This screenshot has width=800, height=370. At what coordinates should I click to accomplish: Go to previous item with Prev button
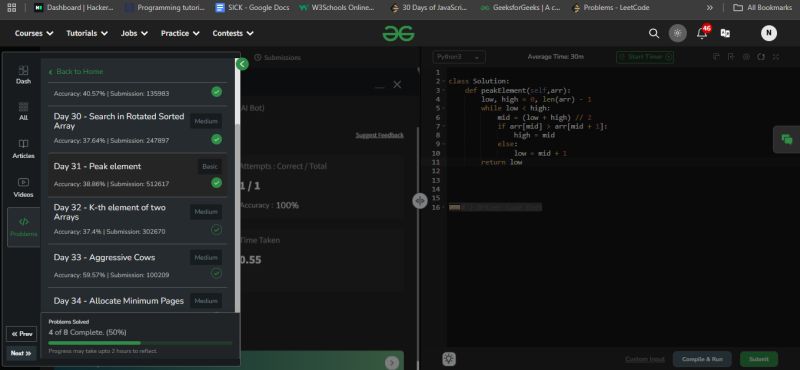click(22, 334)
